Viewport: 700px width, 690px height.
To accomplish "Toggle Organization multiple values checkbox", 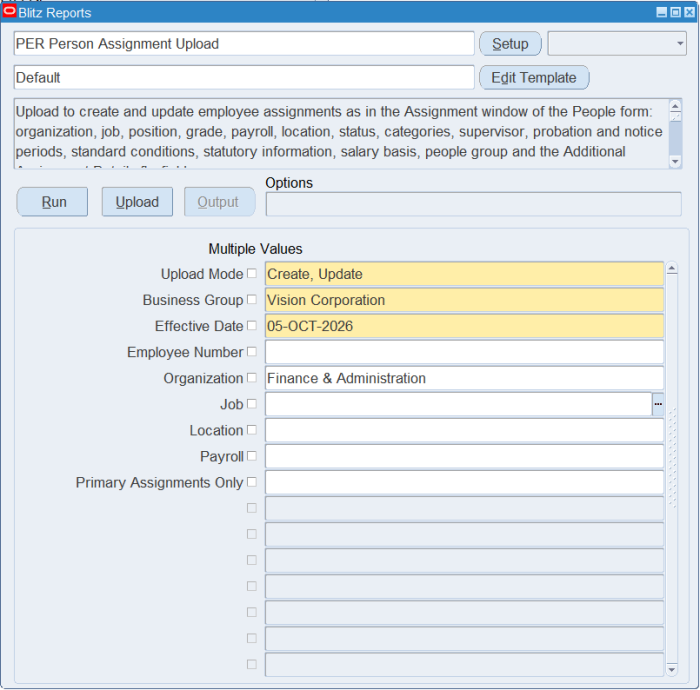I will tap(252, 378).
